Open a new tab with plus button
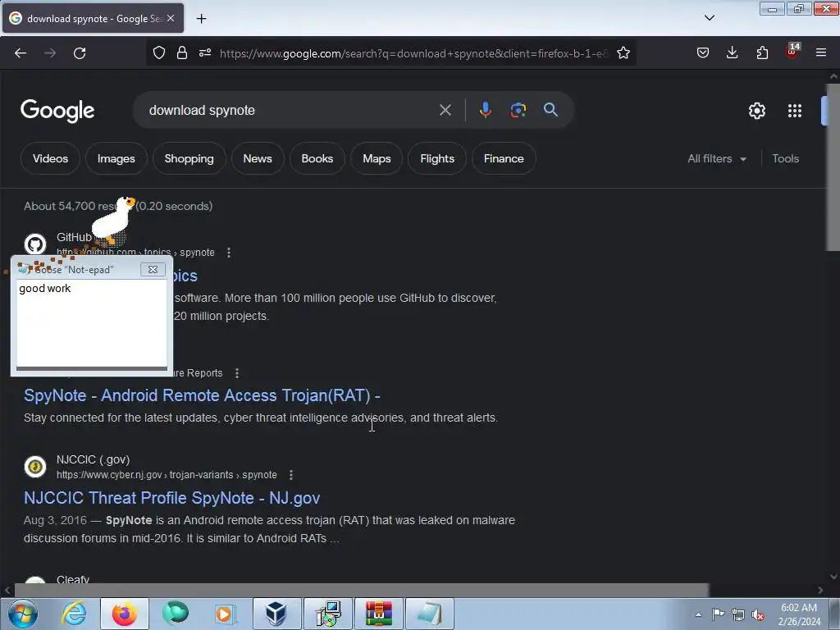Image resolution: width=840 pixels, height=630 pixels. coord(202,19)
